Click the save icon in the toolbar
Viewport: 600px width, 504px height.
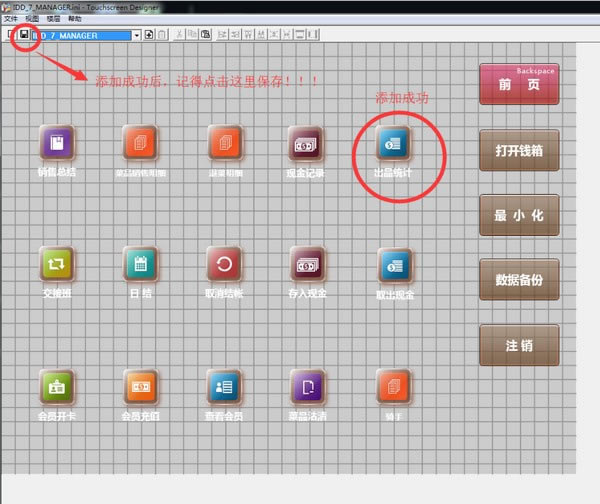click(24, 35)
